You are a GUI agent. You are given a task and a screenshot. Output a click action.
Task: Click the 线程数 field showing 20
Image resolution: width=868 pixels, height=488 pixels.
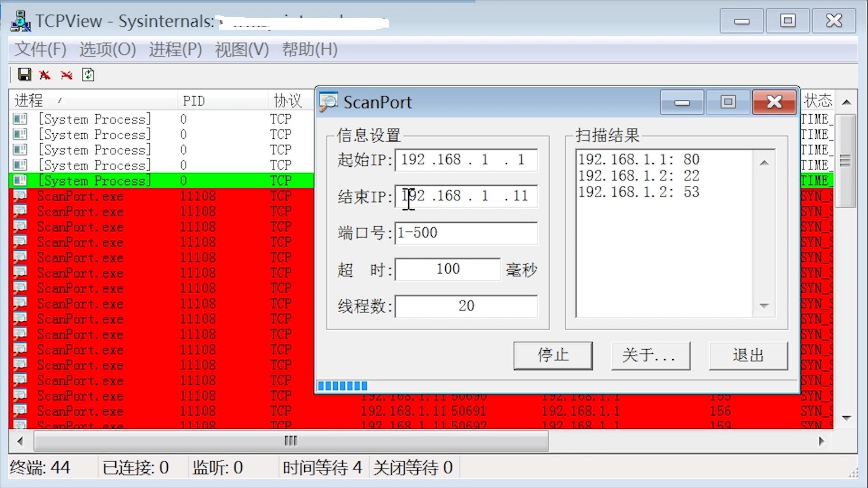466,306
